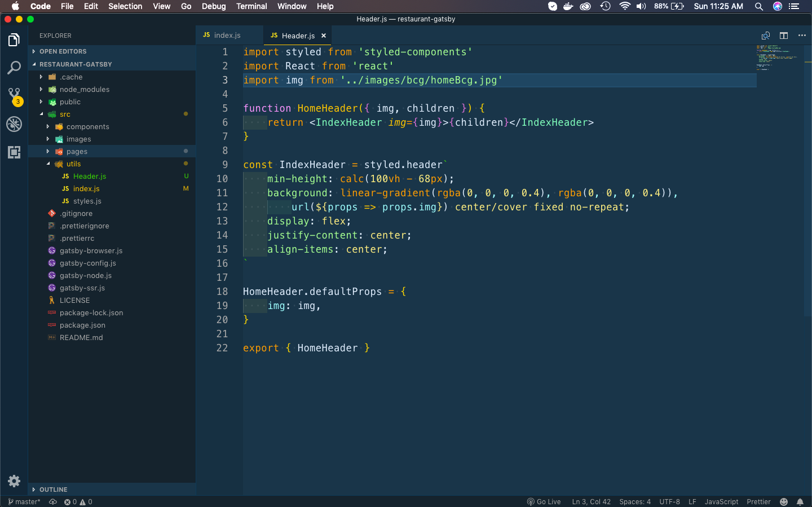
Task: Click the volume icon in menu bar
Action: (x=641, y=6)
